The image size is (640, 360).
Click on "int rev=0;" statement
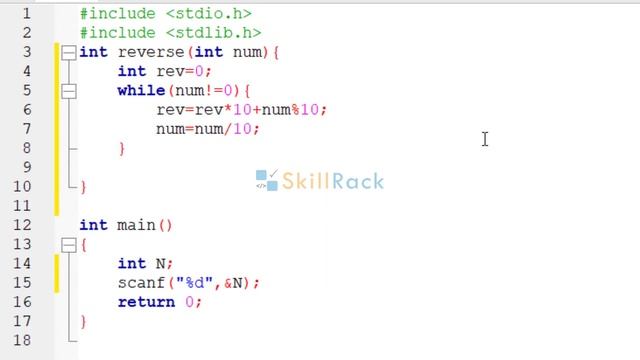click(x=165, y=71)
